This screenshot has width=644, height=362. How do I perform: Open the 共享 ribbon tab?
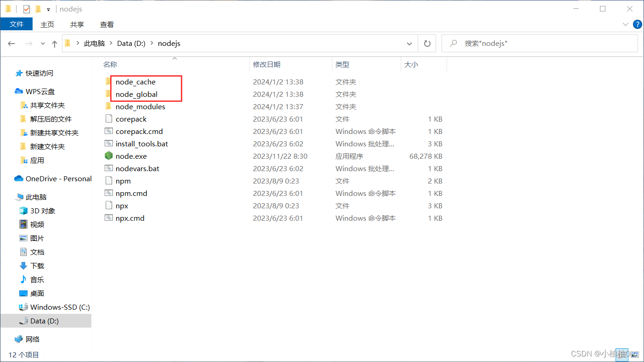(x=77, y=24)
